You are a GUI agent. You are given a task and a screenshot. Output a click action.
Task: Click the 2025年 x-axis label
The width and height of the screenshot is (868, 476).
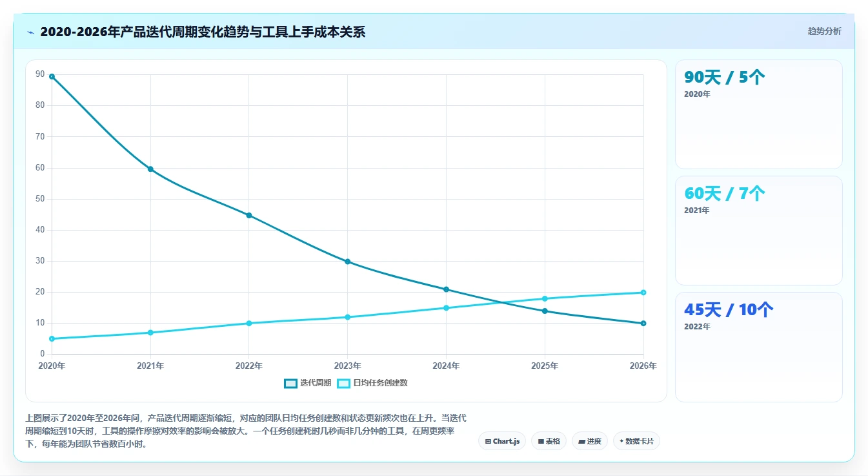tap(545, 366)
